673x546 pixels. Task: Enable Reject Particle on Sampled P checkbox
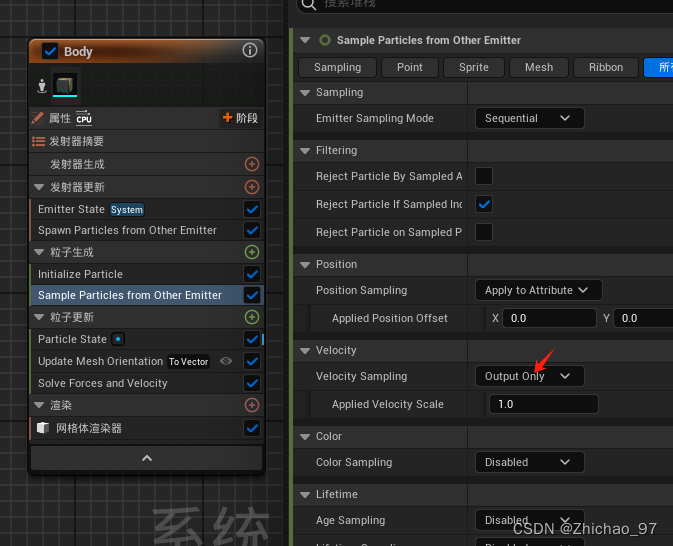click(484, 232)
